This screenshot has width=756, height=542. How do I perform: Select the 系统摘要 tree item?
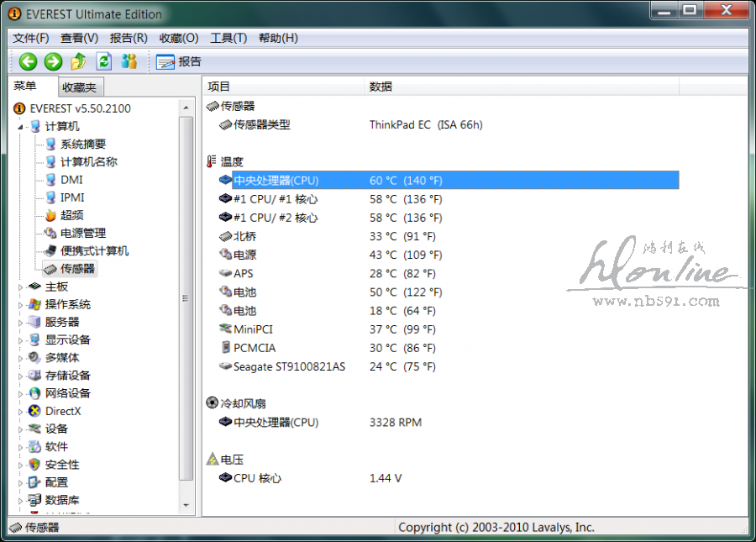(x=83, y=145)
